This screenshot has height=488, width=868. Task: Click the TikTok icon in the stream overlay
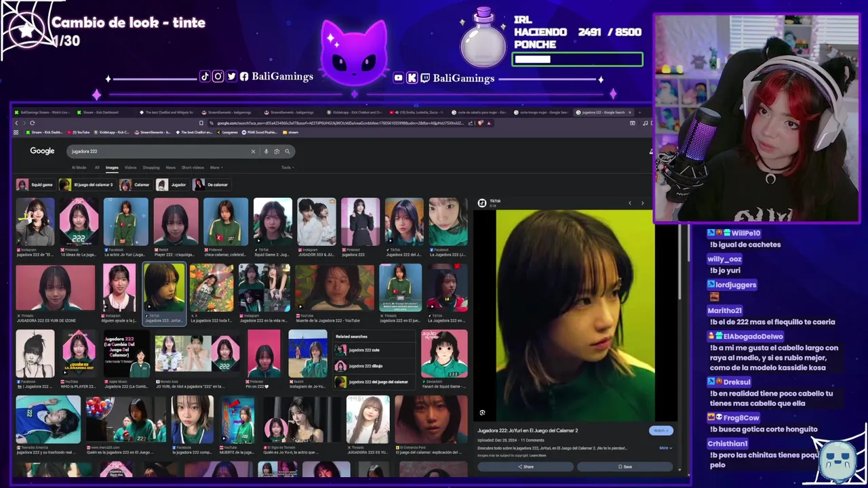[205, 77]
